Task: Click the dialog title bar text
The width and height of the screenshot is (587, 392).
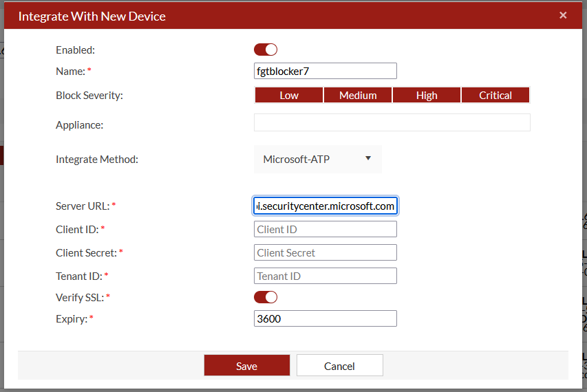Action: point(92,16)
